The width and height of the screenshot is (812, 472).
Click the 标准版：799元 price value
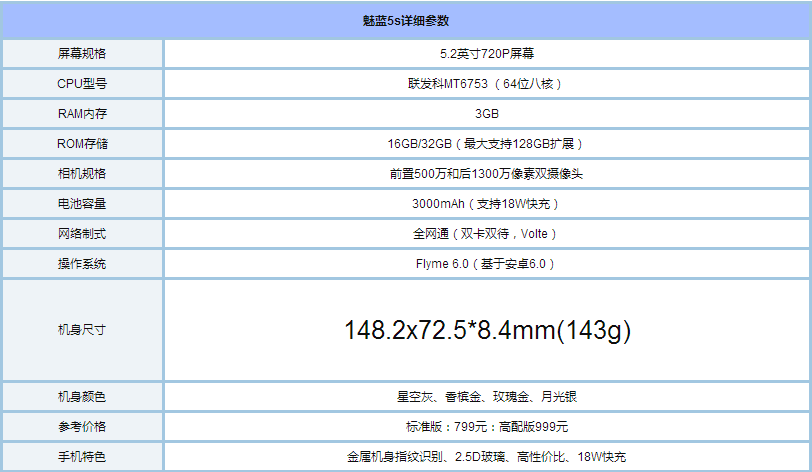tap(487, 426)
